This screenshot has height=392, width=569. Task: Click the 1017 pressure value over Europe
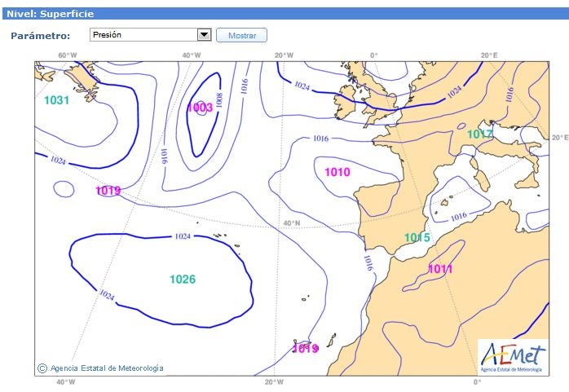(x=480, y=134)
